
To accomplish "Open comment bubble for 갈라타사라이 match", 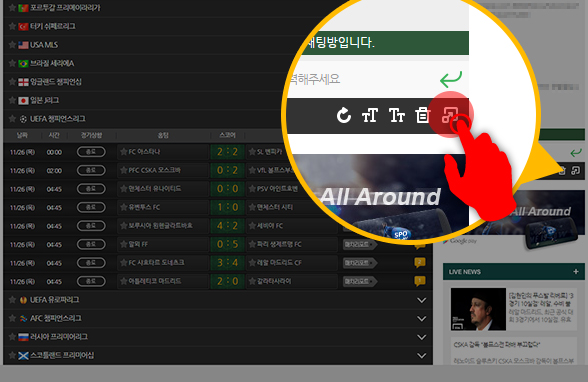I will tap(420, 281).
